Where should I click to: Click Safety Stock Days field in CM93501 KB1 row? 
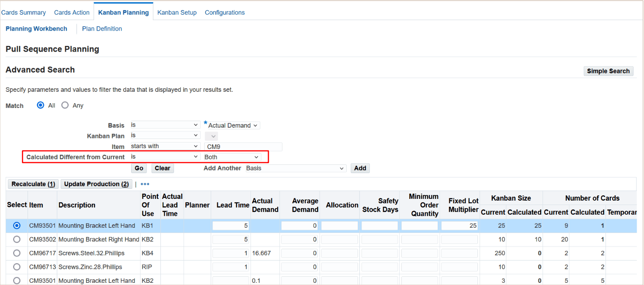[x=379, y=226]
